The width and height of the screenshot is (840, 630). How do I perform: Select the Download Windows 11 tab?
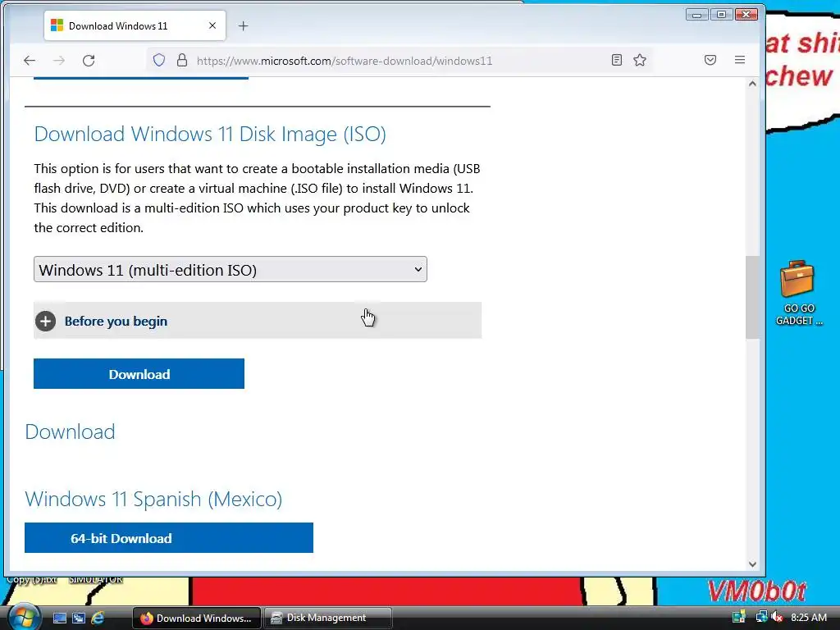[135, 25]
